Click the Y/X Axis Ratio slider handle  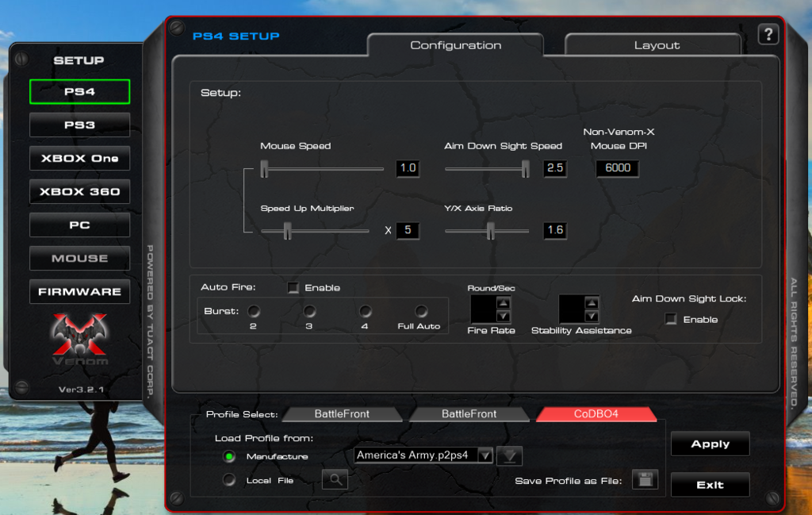(490, 231)
